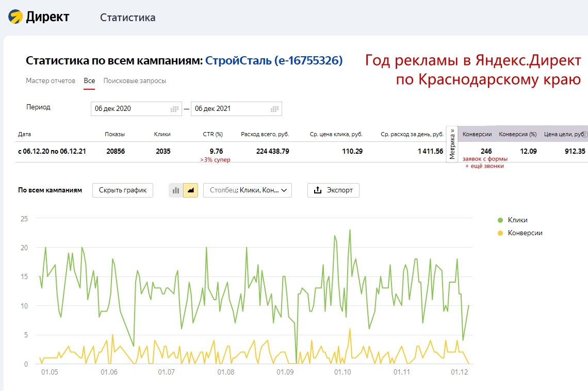The height and width of the screenshot is (391, 588).
Task: Click the 01.12 x-axis date label
Action: pos(460,372)
